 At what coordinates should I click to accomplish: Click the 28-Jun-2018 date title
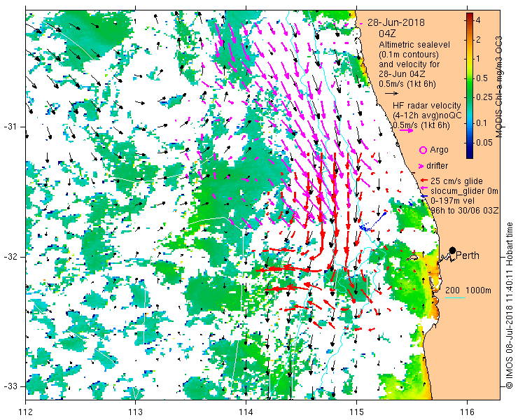(396, 23)
